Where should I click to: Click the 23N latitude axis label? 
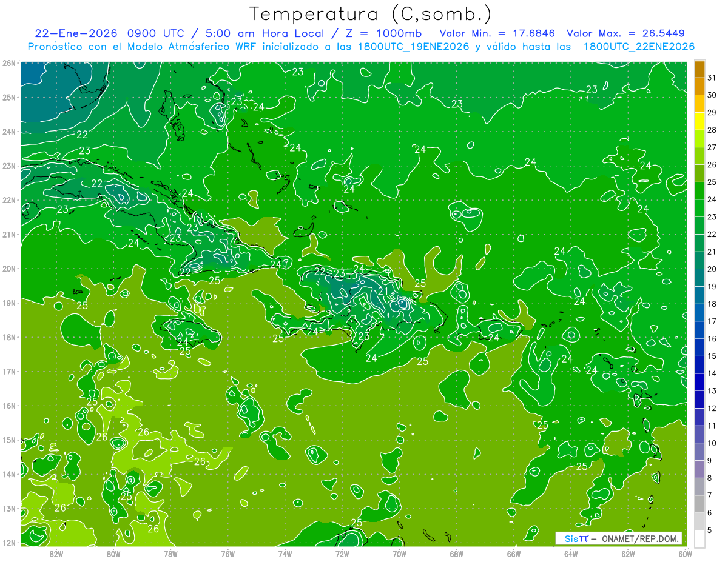point(8,166)
